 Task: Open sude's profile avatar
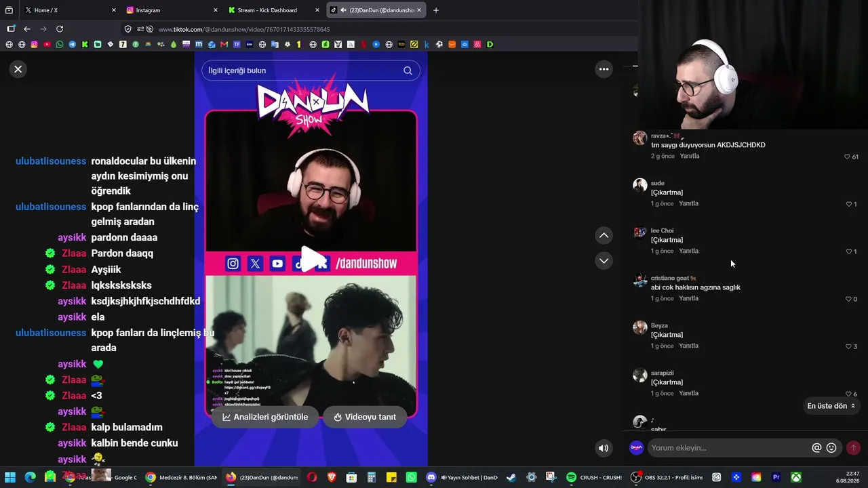tap(639, 186)
